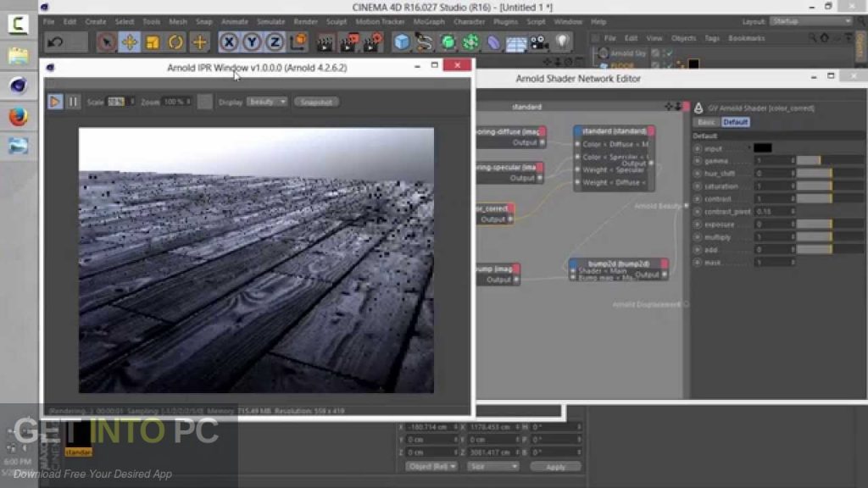Switch to Basic tab in shader attributes
Image resolution: width=868 pixels, height=488 pixels.
706,122
